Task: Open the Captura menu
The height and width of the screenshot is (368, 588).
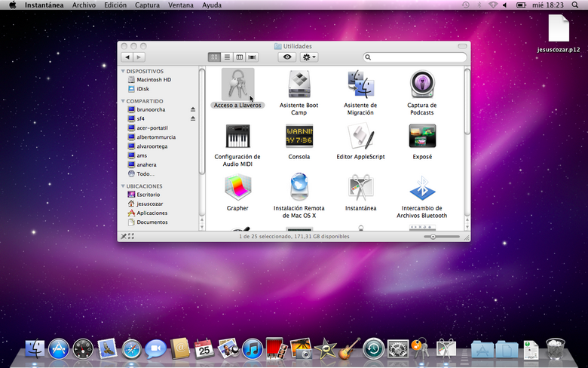Action: point(147,5)
